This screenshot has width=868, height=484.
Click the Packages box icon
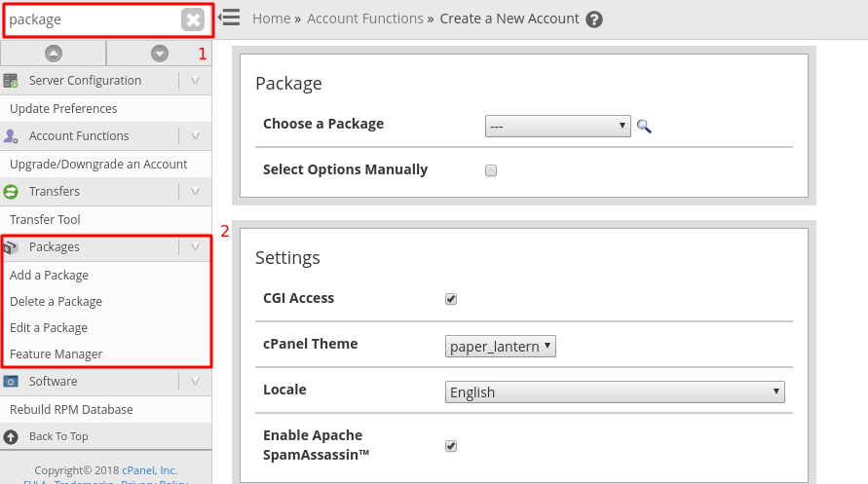click(11, 247)
